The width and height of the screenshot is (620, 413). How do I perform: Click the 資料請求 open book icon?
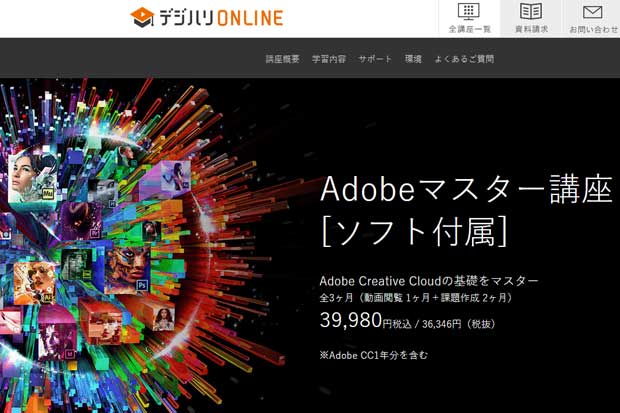tap(531, 11)
